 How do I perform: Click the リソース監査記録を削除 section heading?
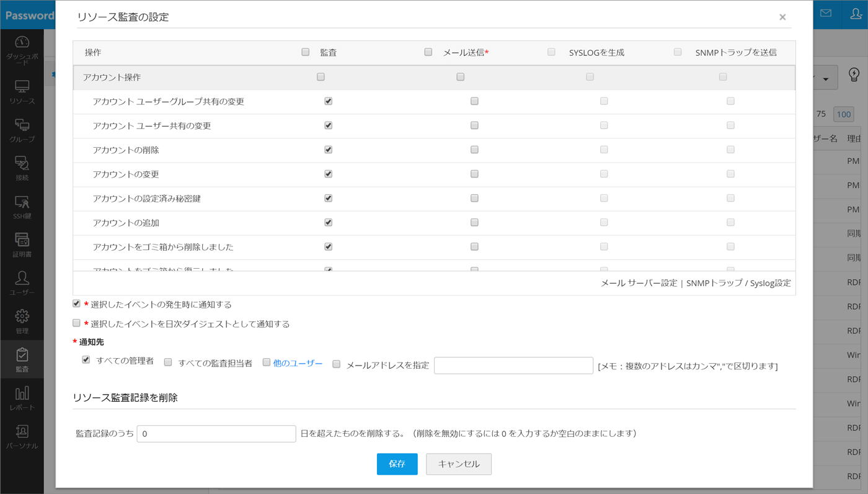[125, 398]
